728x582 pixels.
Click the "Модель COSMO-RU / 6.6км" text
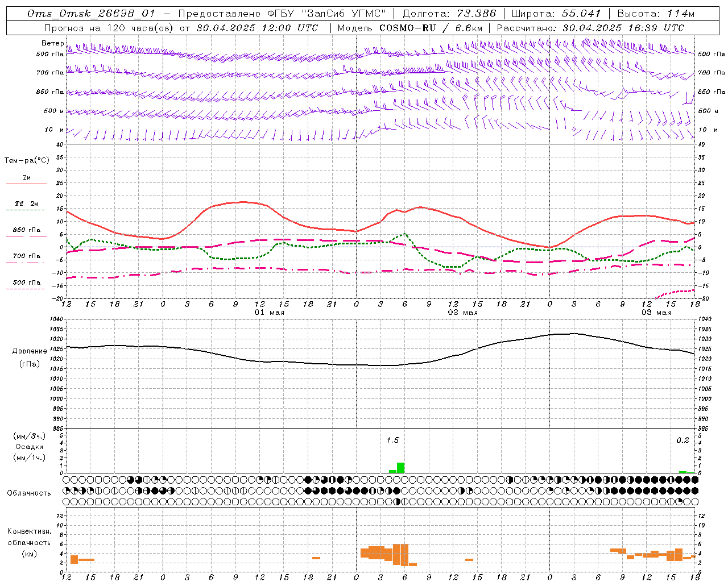point(410,28)
